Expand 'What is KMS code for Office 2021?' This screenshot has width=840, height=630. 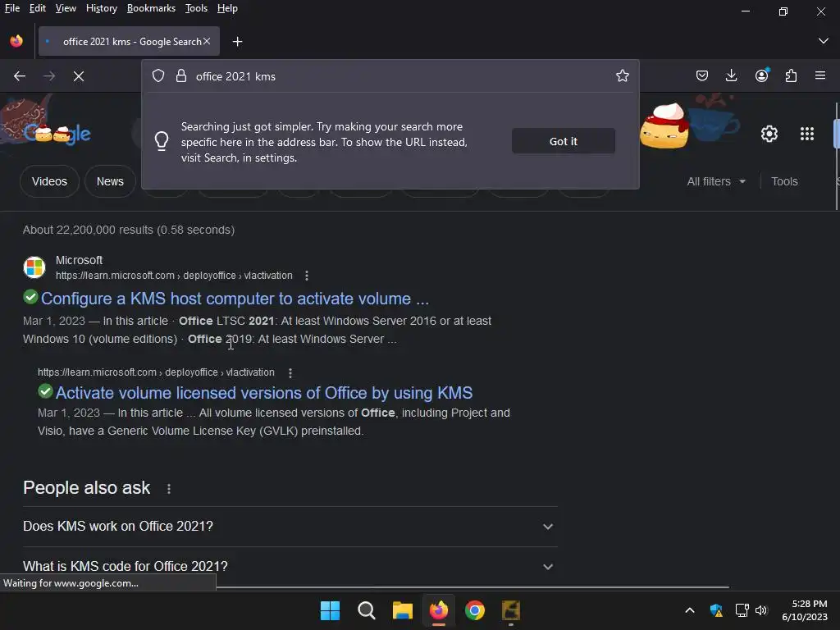pyautogui.click(x=290, y=566)
